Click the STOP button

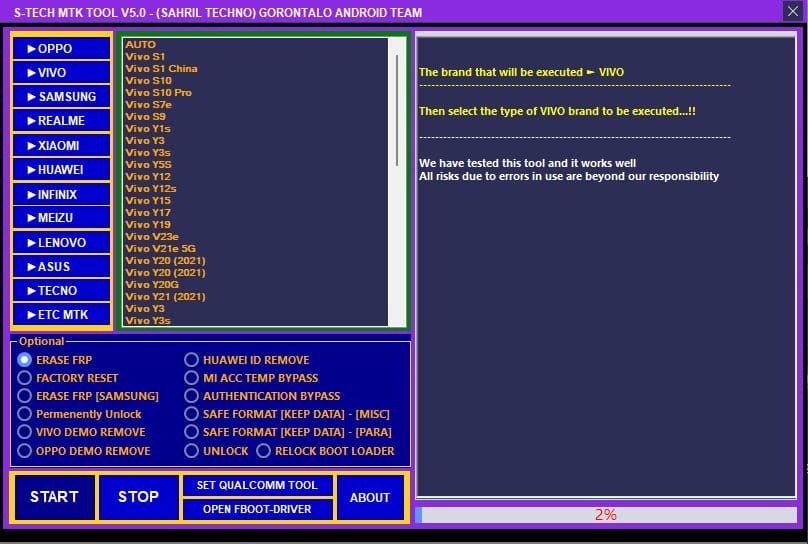(138, 497)
